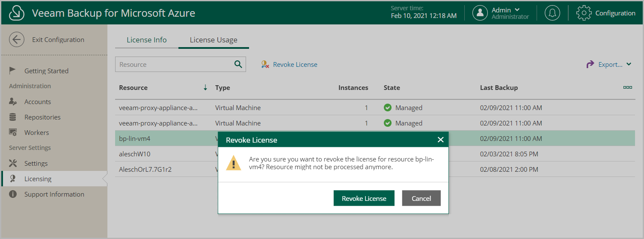Click the Configuration gear icon
Screen dimensions: 644x239
coord(584,13)
